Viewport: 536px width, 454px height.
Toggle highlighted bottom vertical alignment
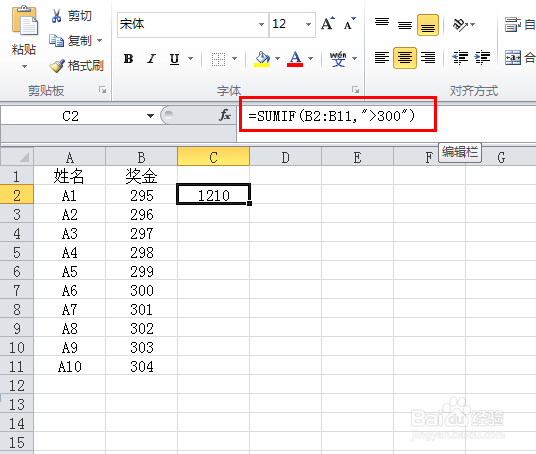(x=428, y=25)
